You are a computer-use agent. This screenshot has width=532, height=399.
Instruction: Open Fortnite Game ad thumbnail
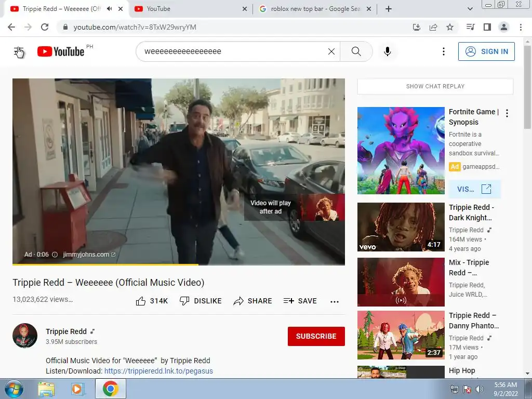coord(401,151)
